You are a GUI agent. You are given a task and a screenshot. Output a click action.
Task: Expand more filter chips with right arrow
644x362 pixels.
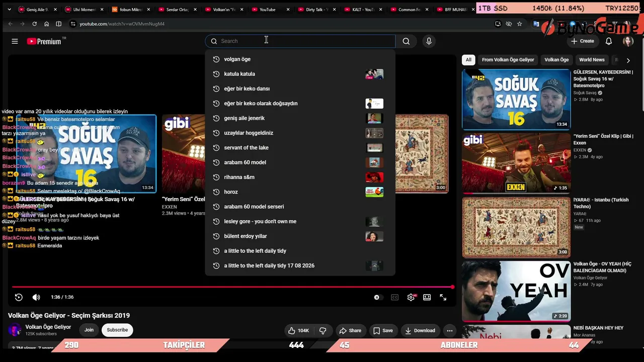pos(628,60)
